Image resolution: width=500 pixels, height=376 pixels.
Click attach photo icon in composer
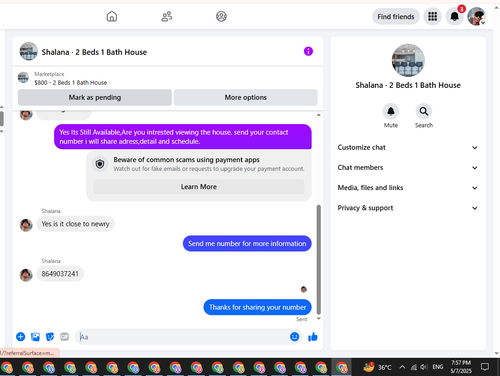[x=35, y=337]
